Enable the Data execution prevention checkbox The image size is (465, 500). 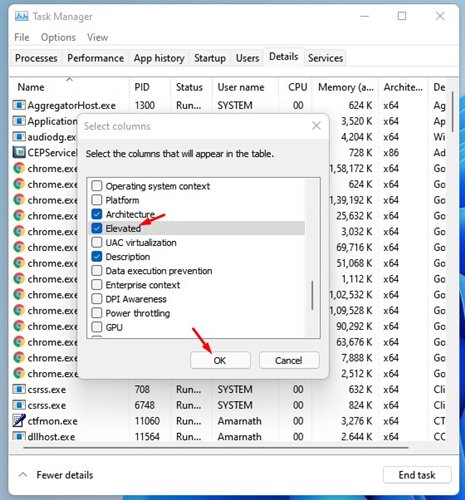pos(97,271)
